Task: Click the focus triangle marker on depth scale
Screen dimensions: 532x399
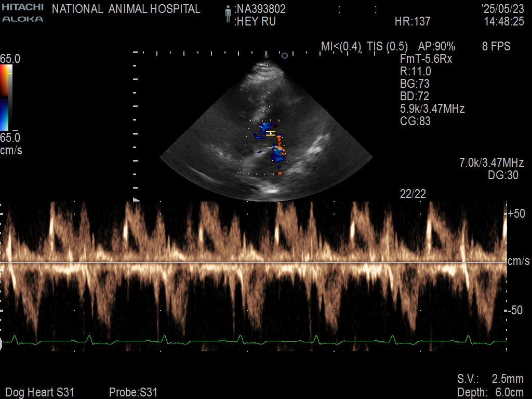Action: tap(136, 199)
